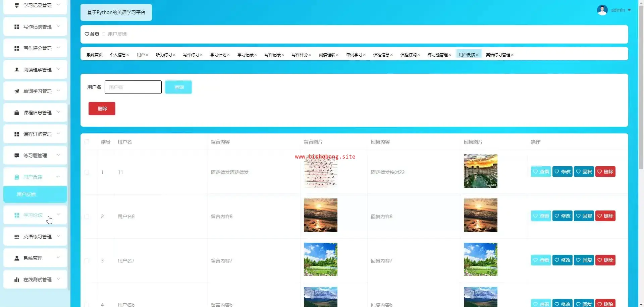Image resolution: width=644 pixels, height=307 pixels.
Task: Click 查看 button for row user 11
Action: point(541,172)
